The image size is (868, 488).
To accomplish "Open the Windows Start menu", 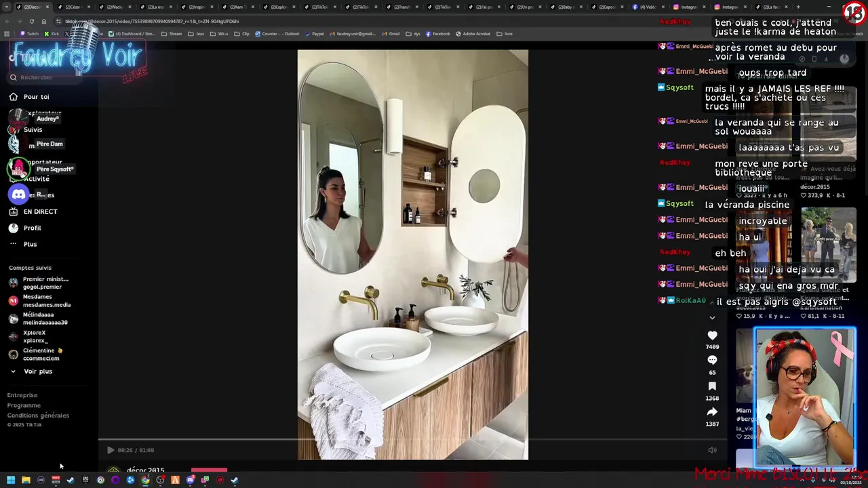I will [11, 480].
